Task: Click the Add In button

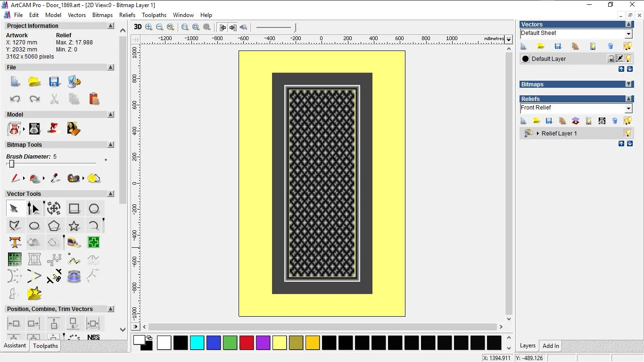Action: pyautogui.click(x=550, y=346)
